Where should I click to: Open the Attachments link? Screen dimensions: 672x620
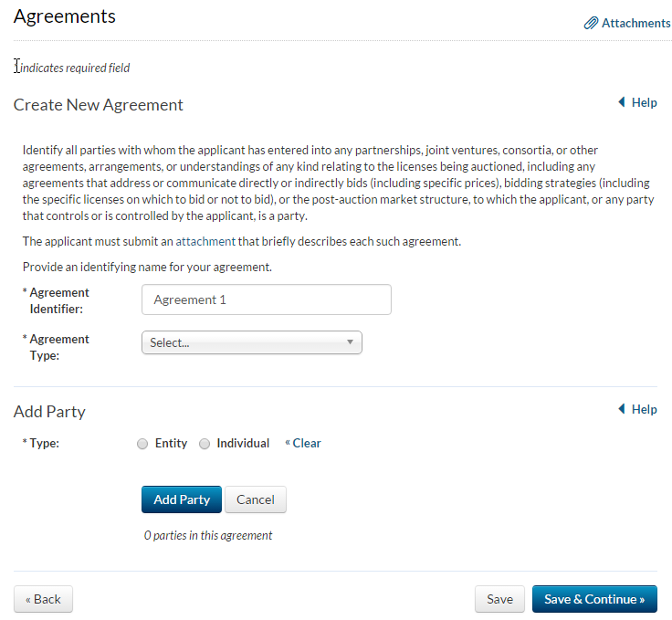635,24
